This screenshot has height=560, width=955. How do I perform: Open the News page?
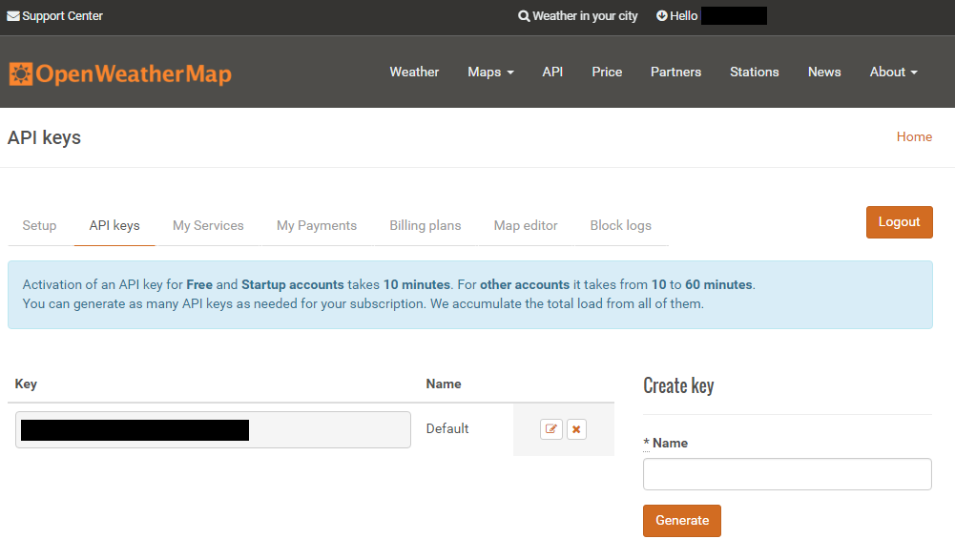(824, 72)
